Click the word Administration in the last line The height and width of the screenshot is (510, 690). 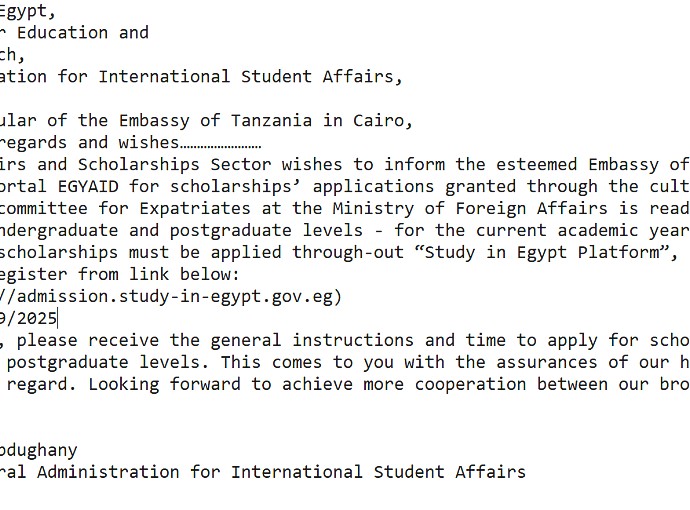(x=109, y=472)
